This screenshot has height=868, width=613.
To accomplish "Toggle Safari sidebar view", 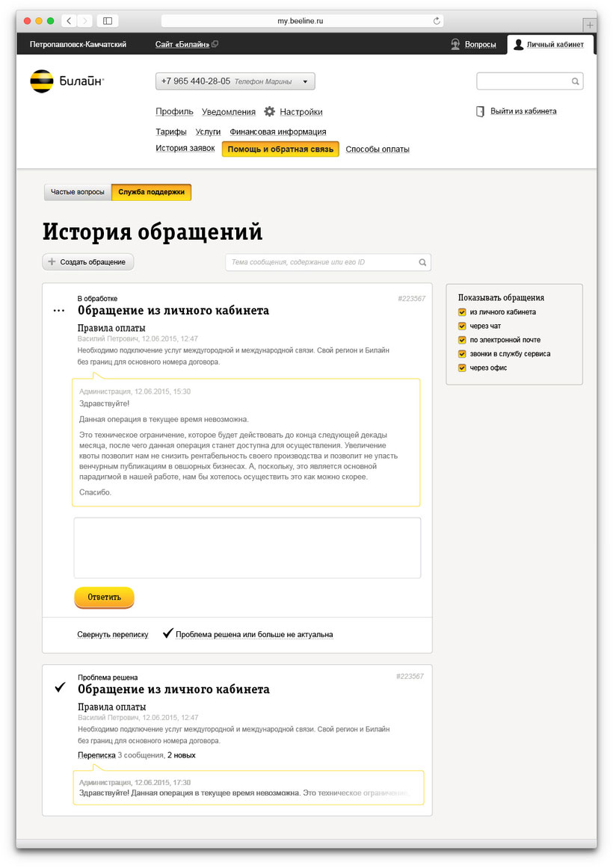I will (x=108, y=21).
